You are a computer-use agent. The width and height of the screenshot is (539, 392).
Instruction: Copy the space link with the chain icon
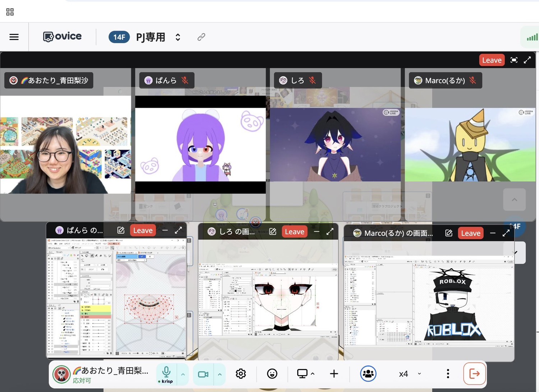[x=201, y=37]
